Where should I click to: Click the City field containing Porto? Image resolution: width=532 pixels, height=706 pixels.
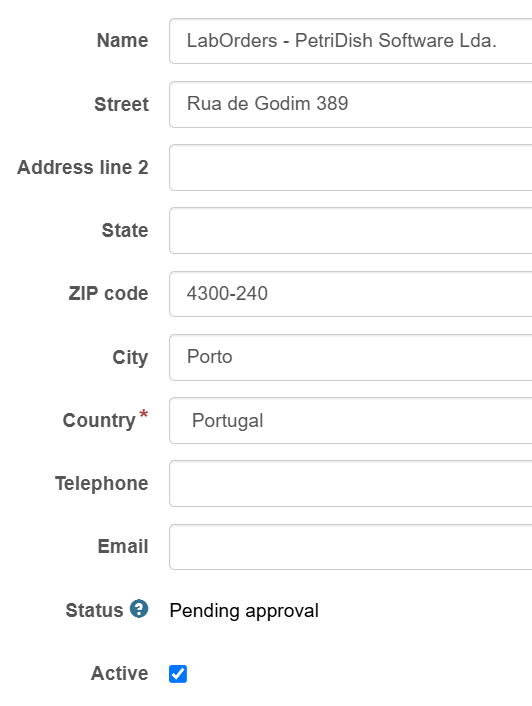351,358
